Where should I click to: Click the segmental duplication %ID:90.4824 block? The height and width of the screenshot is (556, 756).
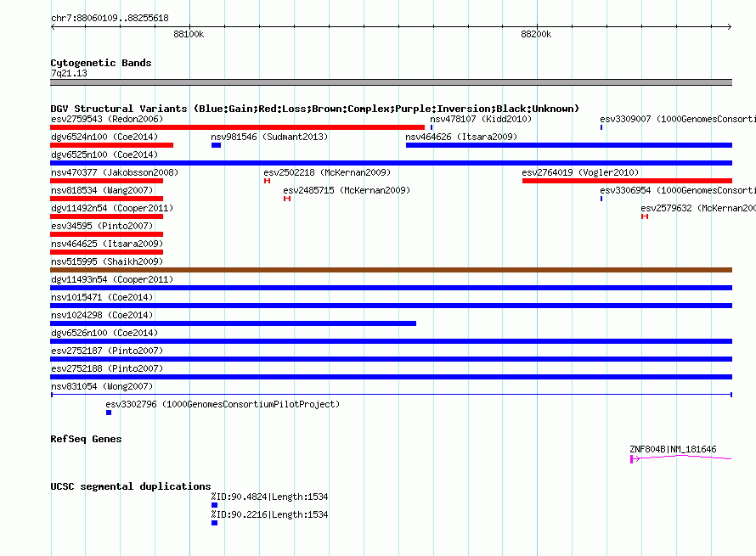click(215, 505)
